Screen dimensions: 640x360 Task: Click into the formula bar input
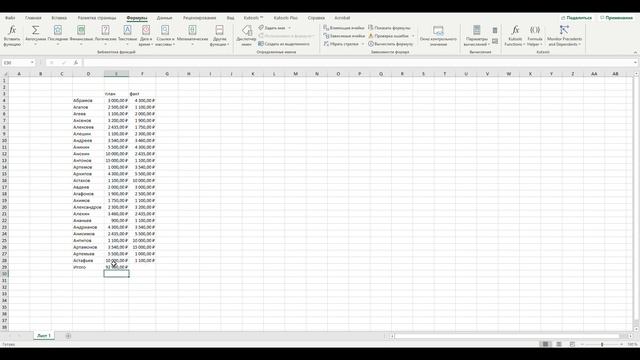(x=357, y=62)
